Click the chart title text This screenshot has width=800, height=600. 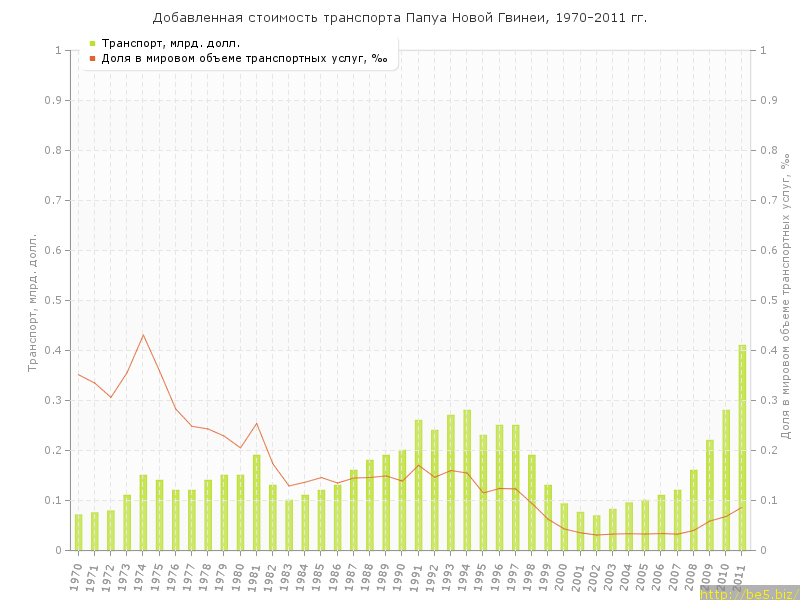point(400,18)
